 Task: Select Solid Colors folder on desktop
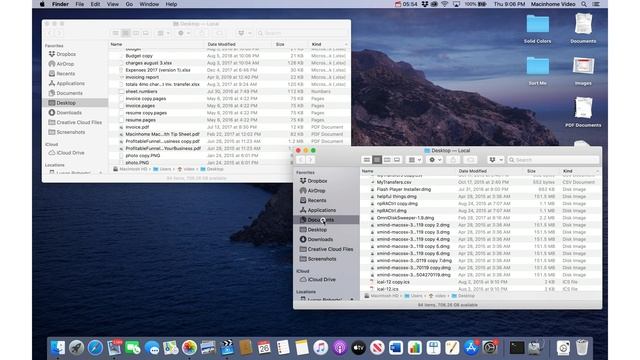pos(538,29)
